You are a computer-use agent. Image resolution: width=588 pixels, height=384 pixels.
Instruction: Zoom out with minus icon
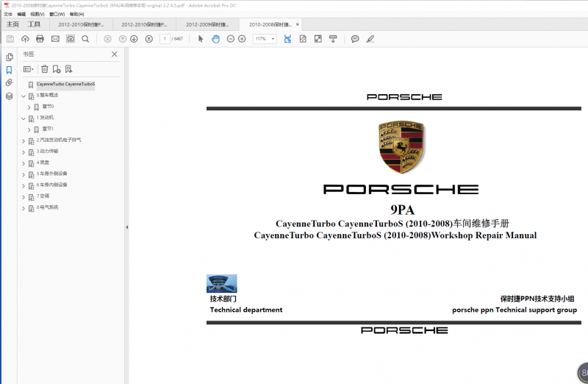231,39
